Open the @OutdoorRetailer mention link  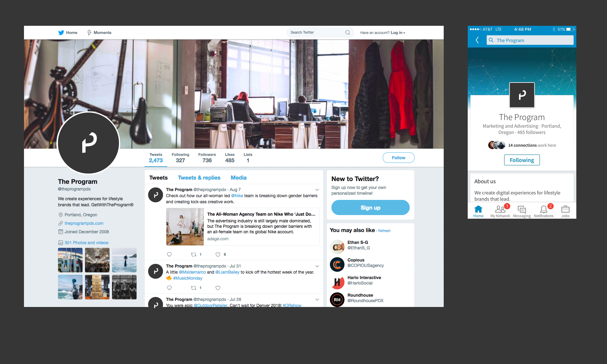pyautogui.click(x=210, y=305)
